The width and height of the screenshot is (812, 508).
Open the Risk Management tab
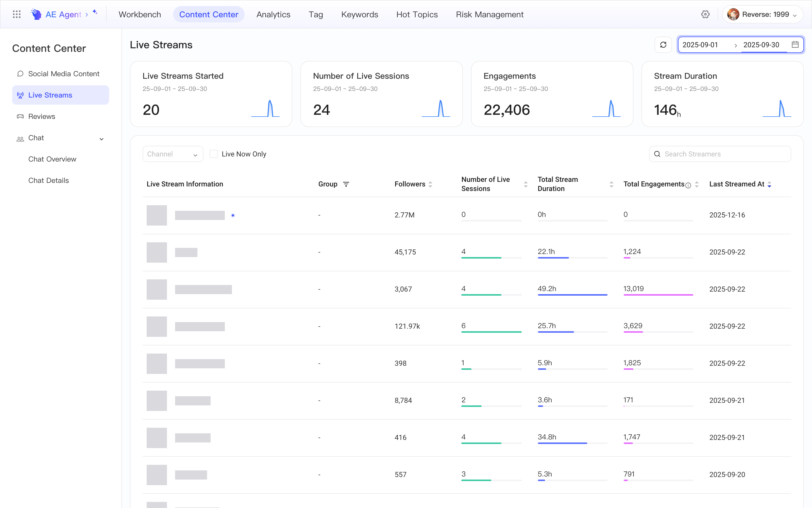point(489,14)
